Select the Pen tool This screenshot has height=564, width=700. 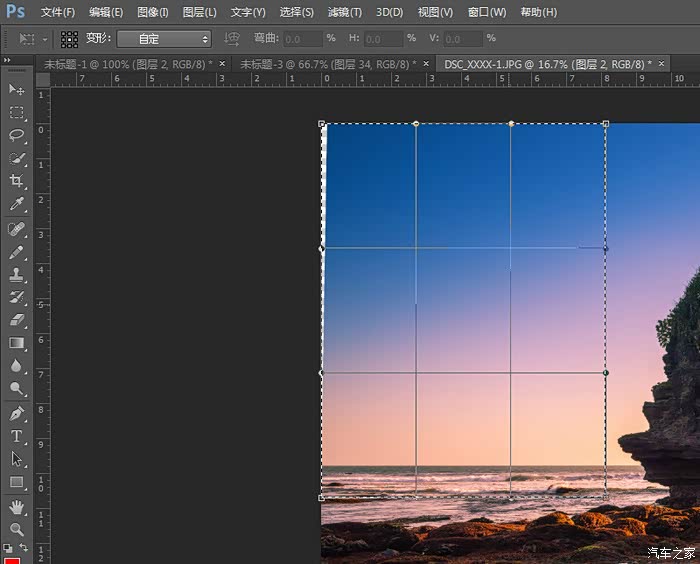tap(17, 413)
